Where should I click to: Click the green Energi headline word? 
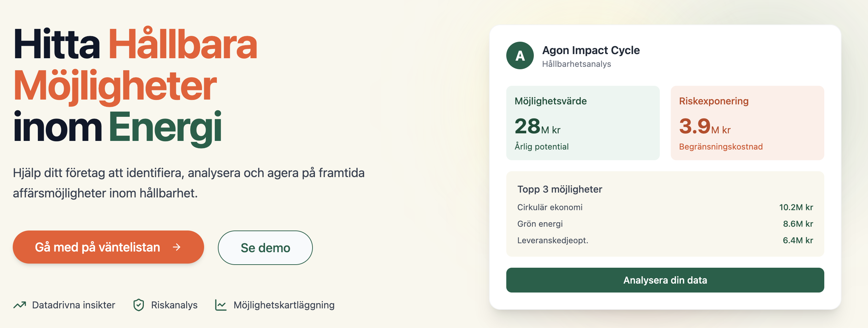(166, 127)
